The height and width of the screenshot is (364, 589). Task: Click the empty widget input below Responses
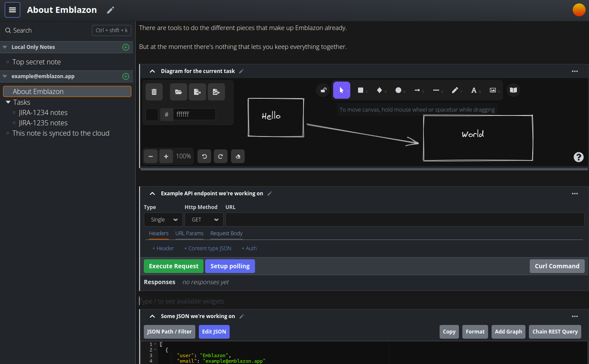[301, 301]
